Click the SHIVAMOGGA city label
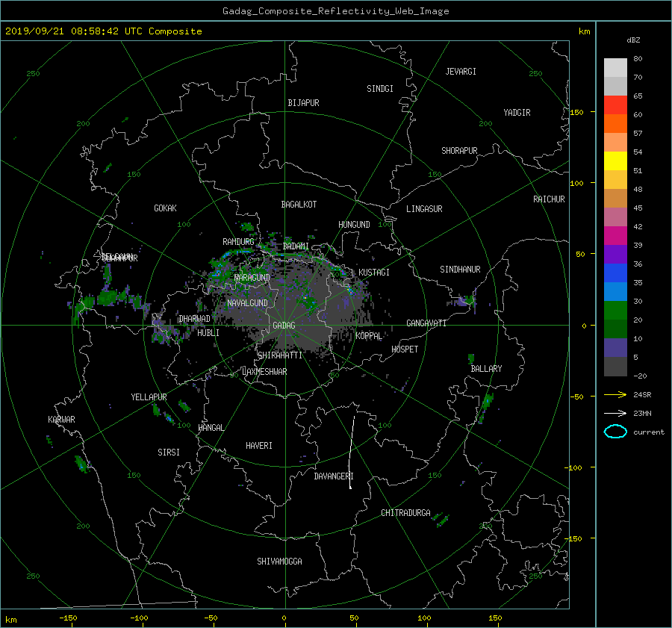 [x=279, y=561]
